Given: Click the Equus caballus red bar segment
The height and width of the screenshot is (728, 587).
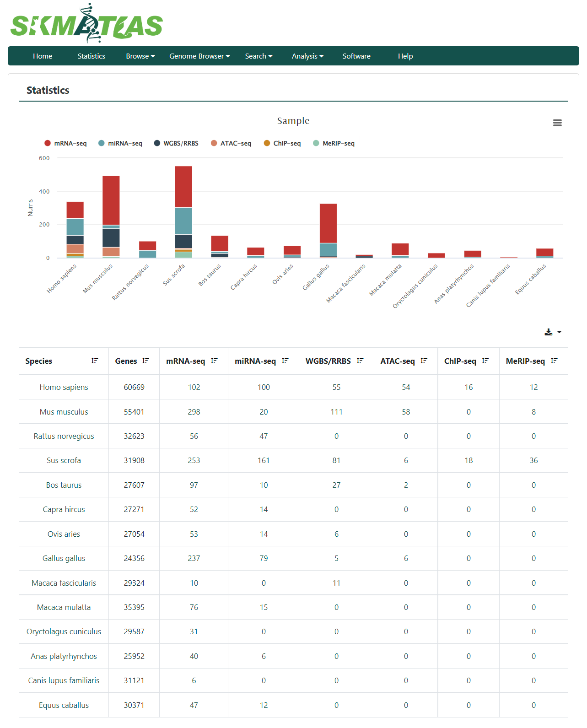Looking at the screenshot, I should pos(545,252).
